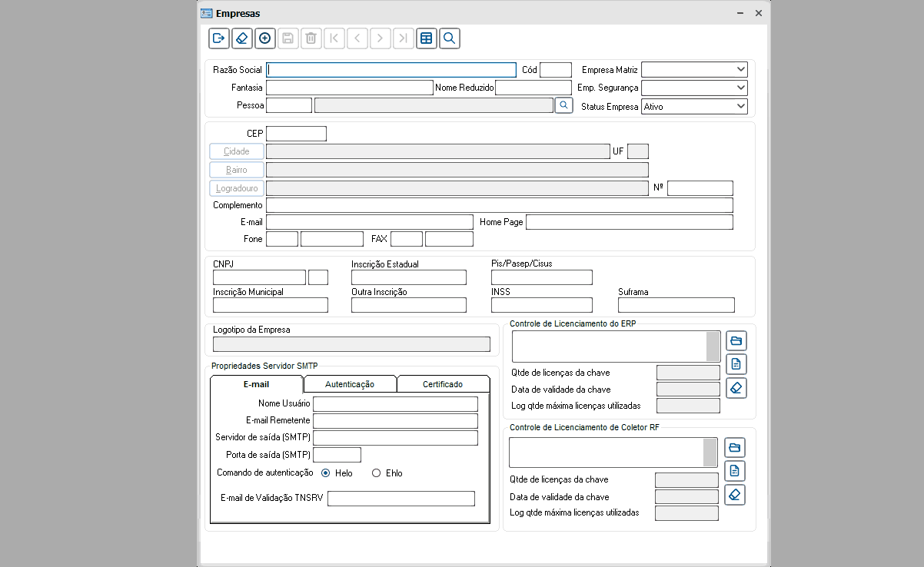
Task: Open the folder icon for ERP license
Action: 736,340
